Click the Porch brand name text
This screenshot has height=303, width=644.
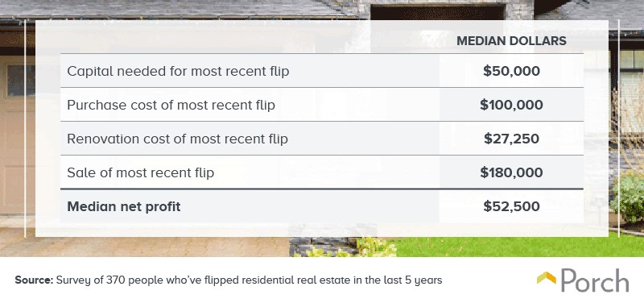click(x=594, y=280)
